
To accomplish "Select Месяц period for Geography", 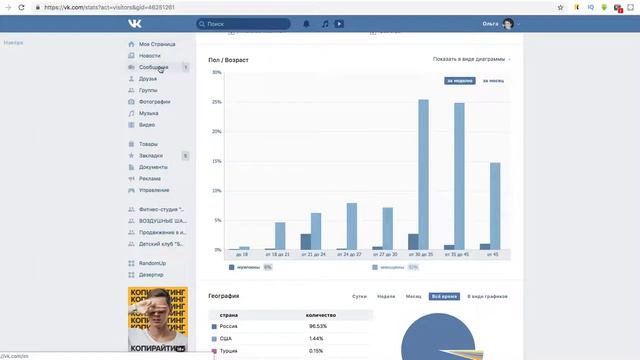I will [413, 296].
